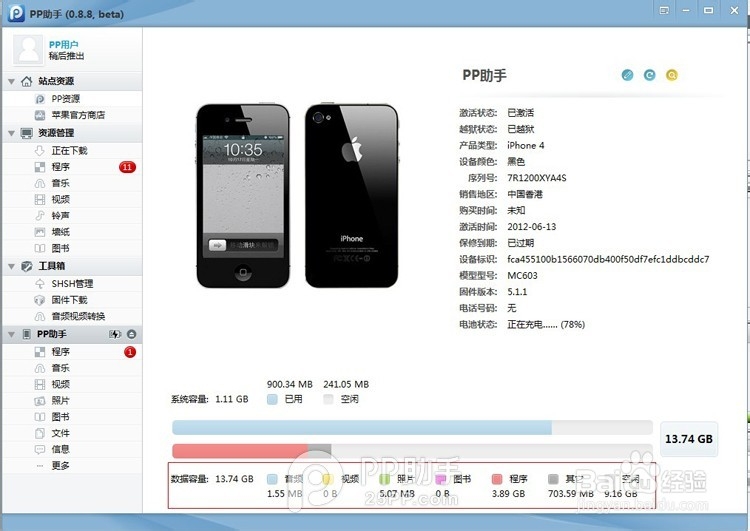This screenshot has height=531, width=750.
Task: Click the yellow search icon beside PP助手
Action: [672, 75]
